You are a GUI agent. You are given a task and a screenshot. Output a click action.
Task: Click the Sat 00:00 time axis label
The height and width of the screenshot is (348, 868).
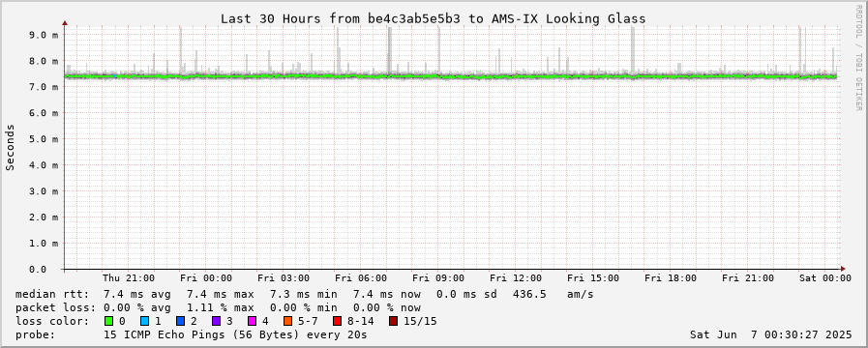[x=824, y=278]
